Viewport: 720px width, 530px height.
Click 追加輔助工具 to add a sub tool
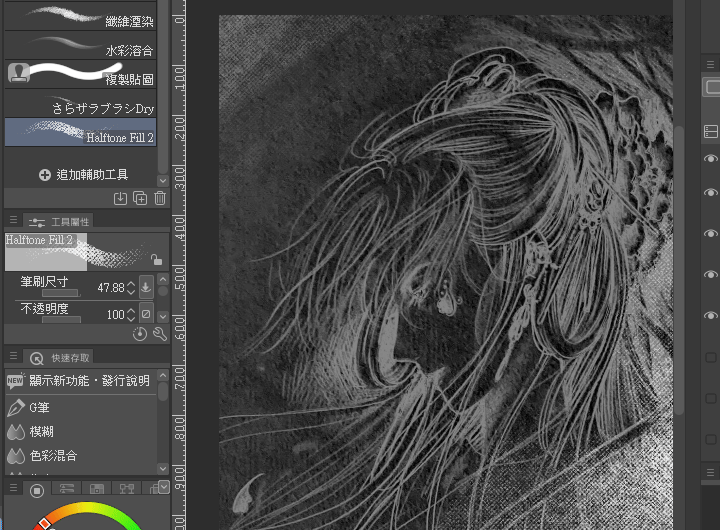84,175
